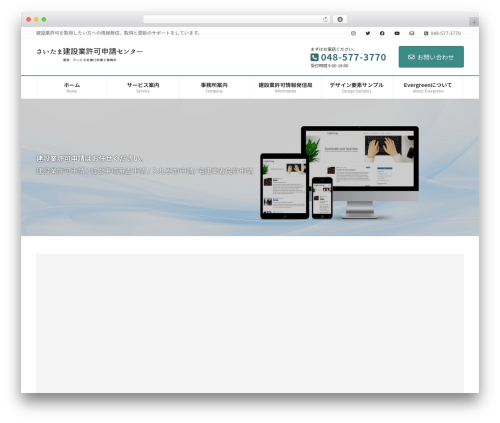Open the サービス案内 Service menu item

pos(143,87)
